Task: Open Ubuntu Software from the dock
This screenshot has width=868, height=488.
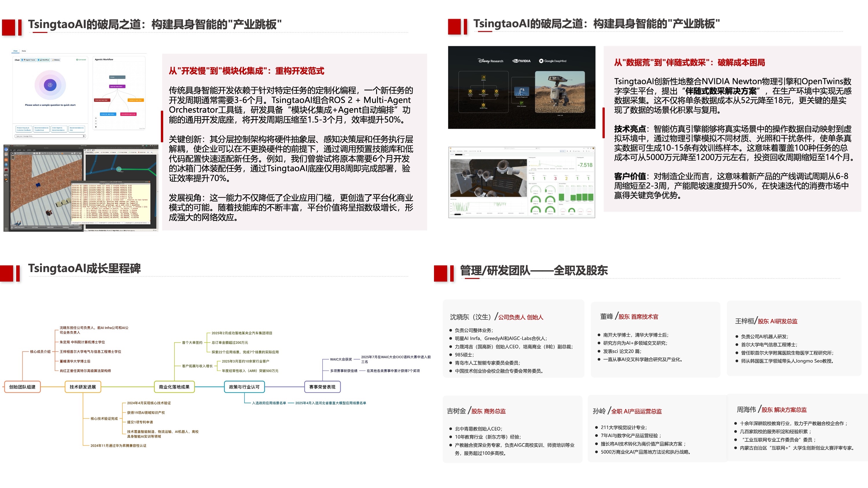Action: click(6, 160)
